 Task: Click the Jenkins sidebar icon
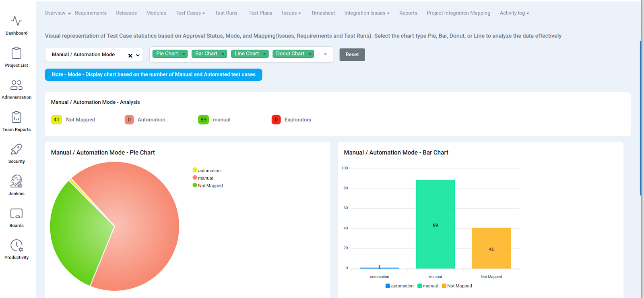point(17,181)
